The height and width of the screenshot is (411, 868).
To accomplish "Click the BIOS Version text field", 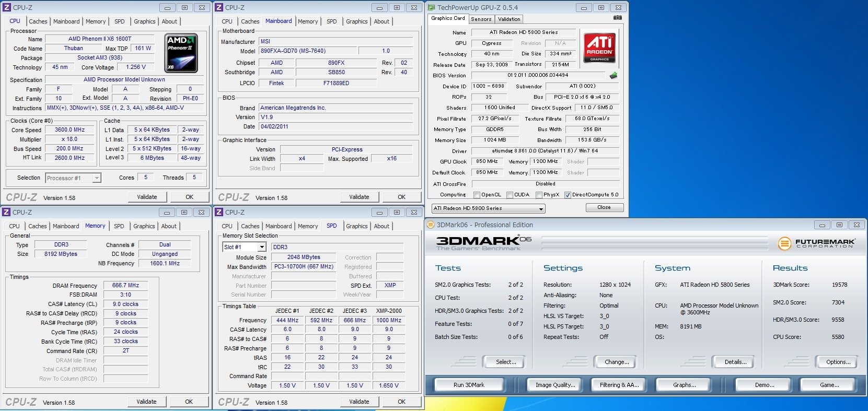I will point(538,75).
